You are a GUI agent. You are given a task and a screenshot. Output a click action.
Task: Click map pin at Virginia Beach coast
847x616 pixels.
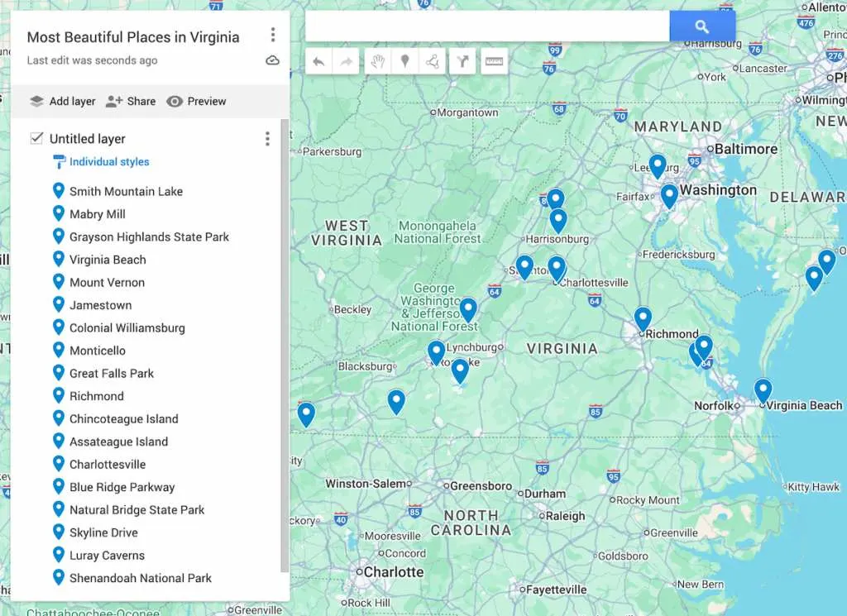[x=763, y=391]
